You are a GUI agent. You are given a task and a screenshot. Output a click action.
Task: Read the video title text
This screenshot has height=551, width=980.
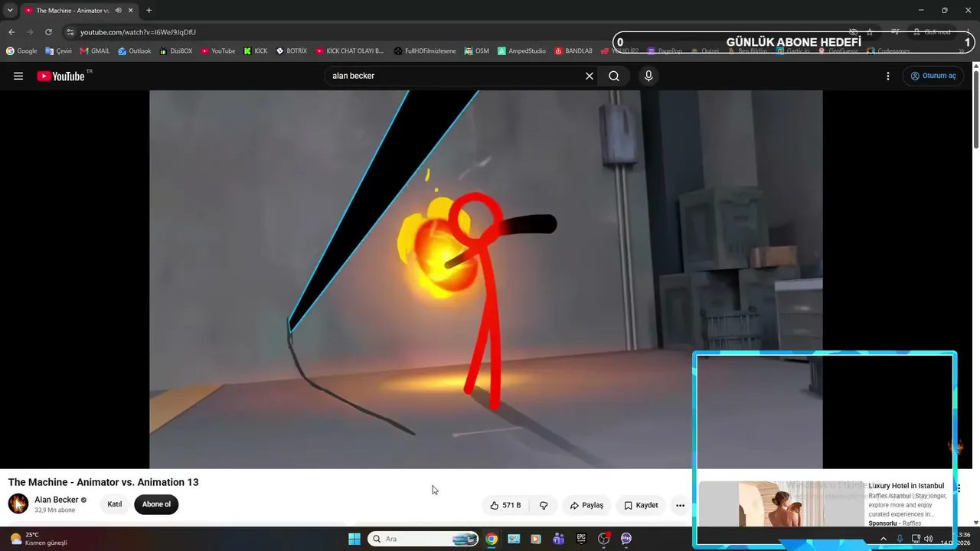coord(103,482)
